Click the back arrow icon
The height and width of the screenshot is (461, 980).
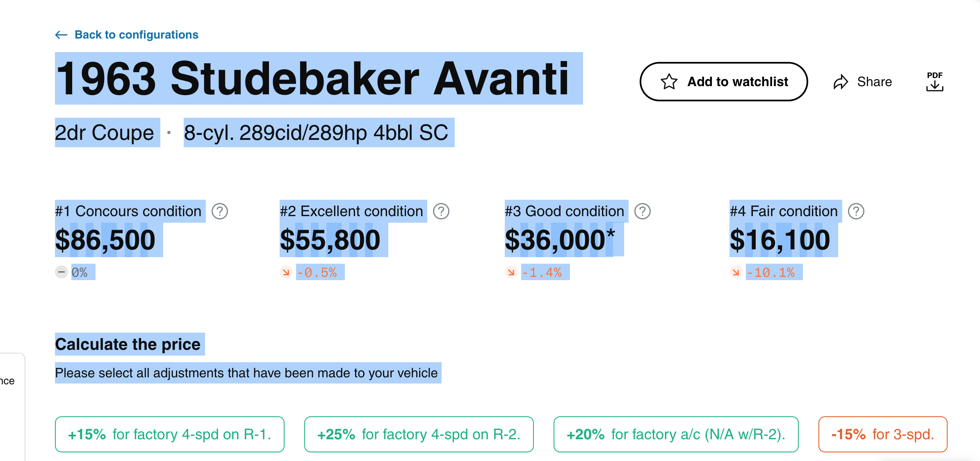point(61,35)
